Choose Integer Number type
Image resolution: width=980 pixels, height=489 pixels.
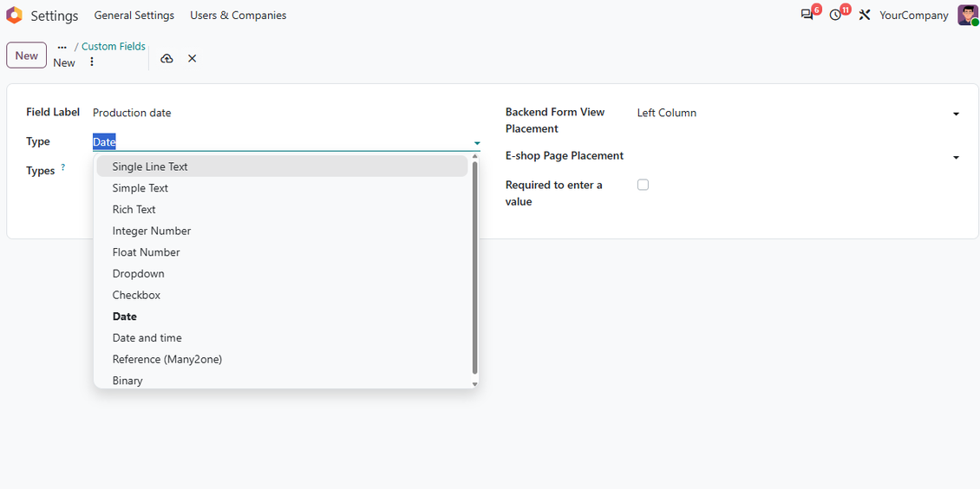pos(282,231)
